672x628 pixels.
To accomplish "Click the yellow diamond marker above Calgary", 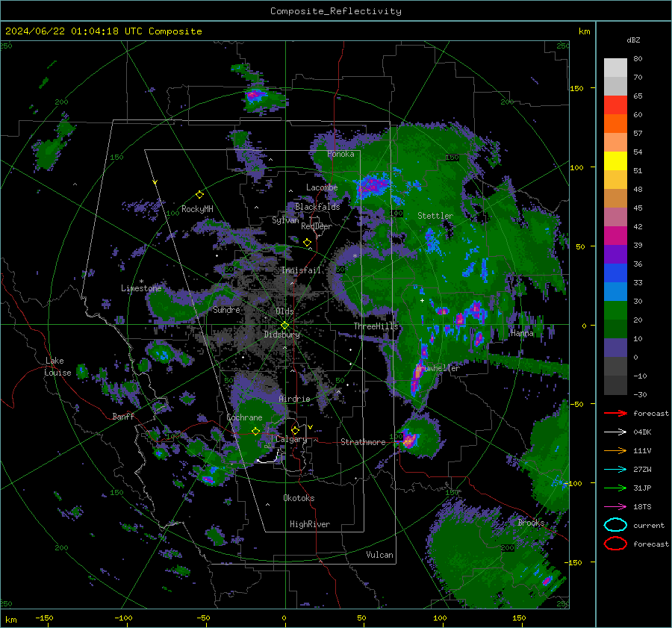I will point(295,430).
